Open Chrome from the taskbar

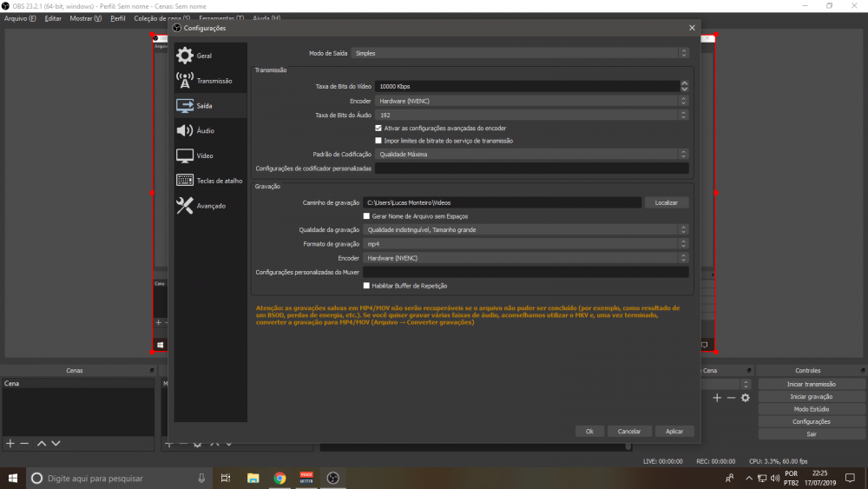tap(279, 478)
